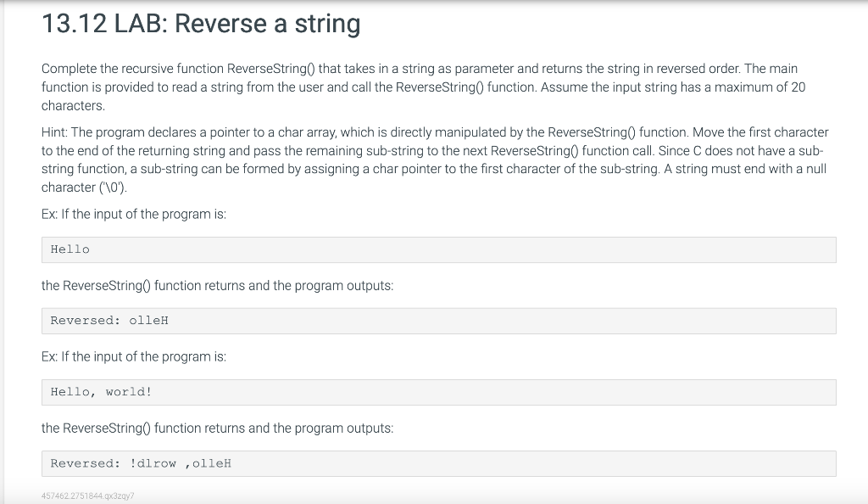
Task: Click the Reversed: !dlrow ,olleH output box
Action: tap(438, 463)
